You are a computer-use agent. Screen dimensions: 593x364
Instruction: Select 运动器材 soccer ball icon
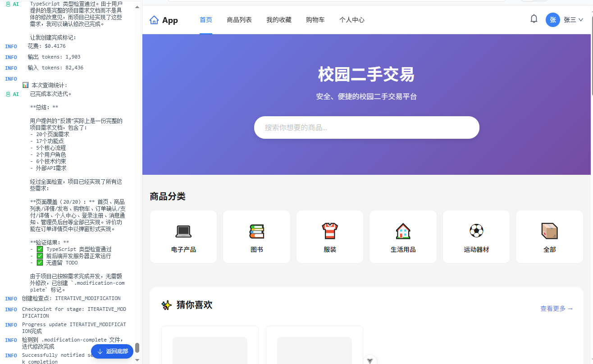click(x=476, y=231)
